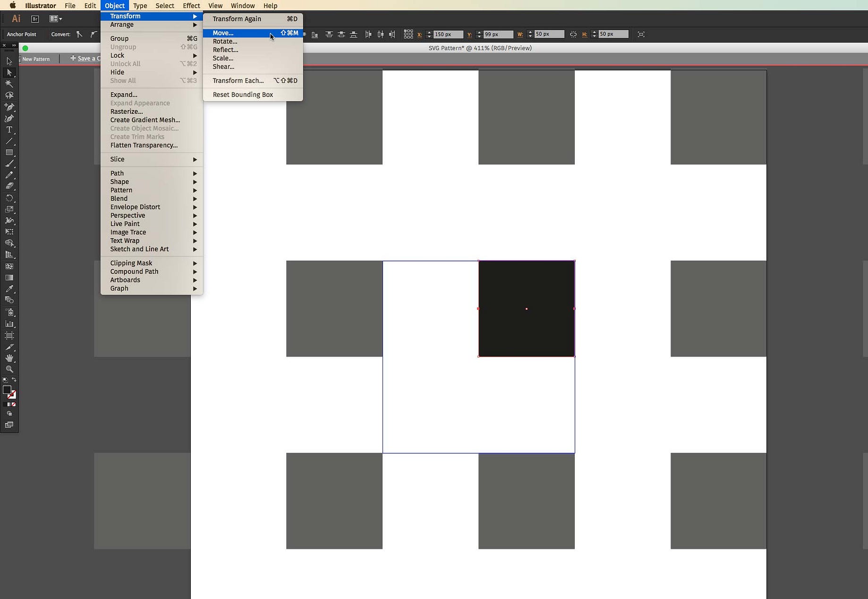
Task: Click the Stroke swatch set to none
Action: coord(12,395)
